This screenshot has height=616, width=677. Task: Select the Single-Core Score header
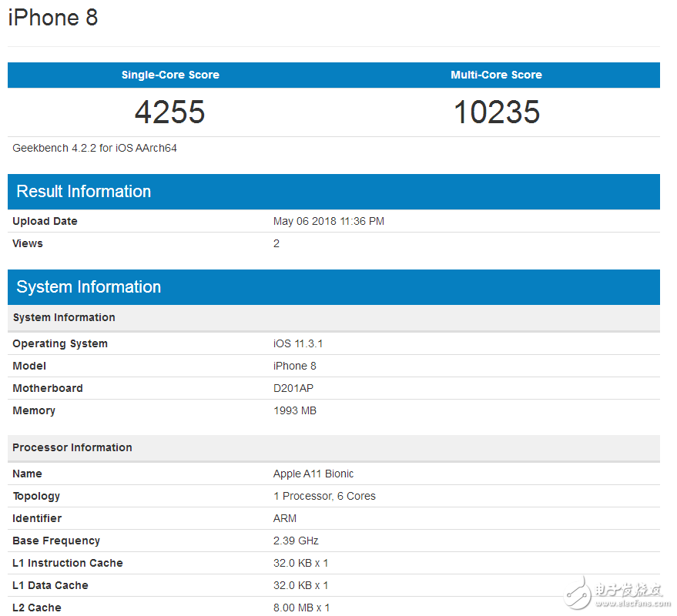[170, 75]
